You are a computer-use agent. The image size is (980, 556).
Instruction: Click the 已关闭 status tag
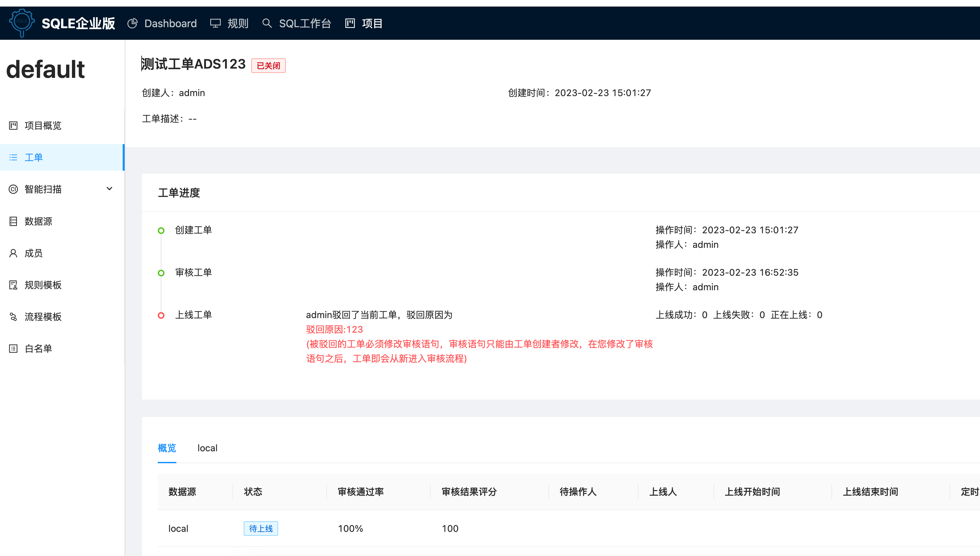click(268, 65)
